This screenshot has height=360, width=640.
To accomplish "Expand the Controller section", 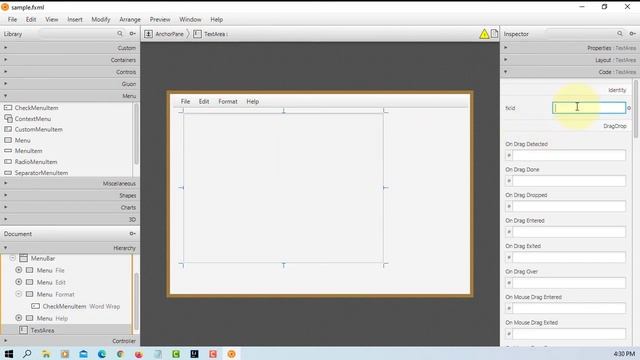I will pos(70,341).
